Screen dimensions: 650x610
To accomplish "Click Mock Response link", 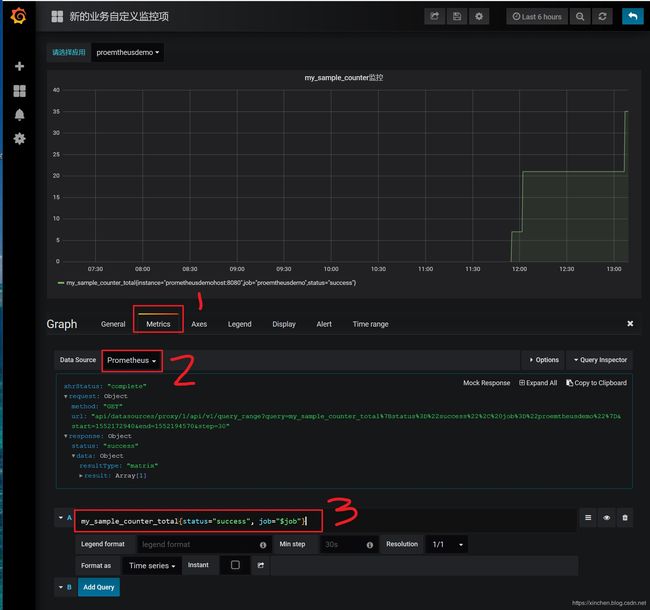I will (x=486, y=383).
